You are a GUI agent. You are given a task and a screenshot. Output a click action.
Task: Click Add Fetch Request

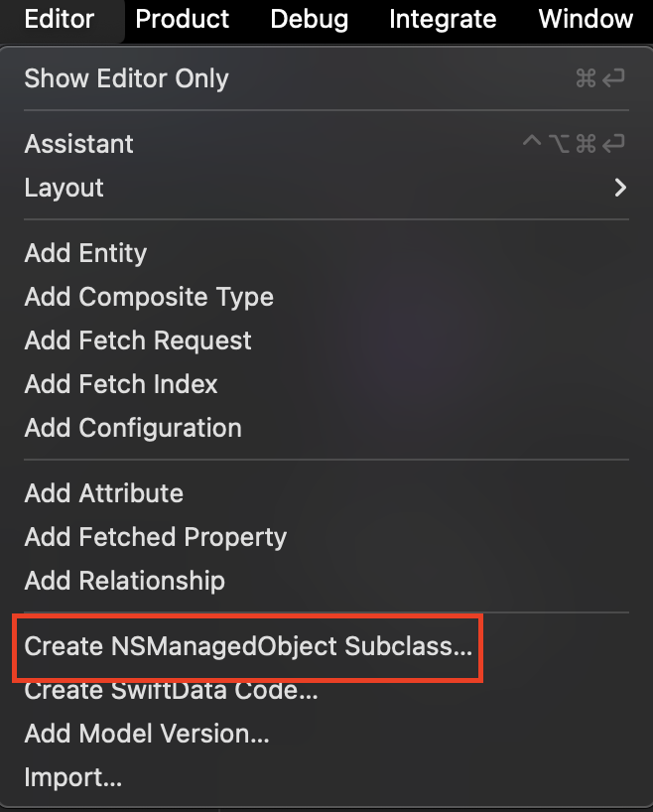click(138, 340)
